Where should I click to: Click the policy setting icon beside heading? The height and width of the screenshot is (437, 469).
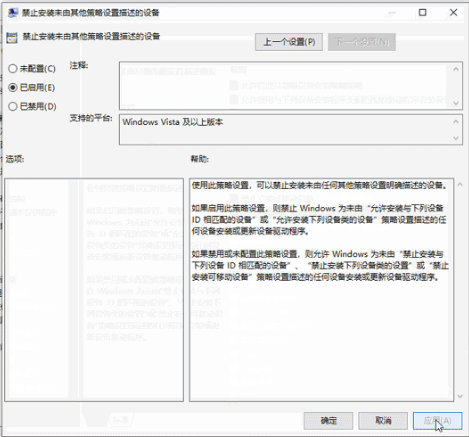[x=12, y=38]
